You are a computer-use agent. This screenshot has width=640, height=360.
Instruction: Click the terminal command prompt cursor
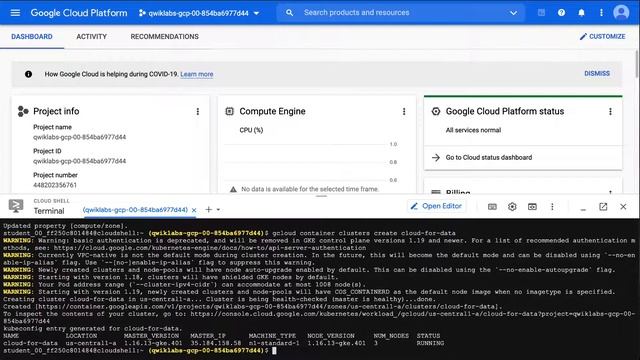click(x=274, y=351)
